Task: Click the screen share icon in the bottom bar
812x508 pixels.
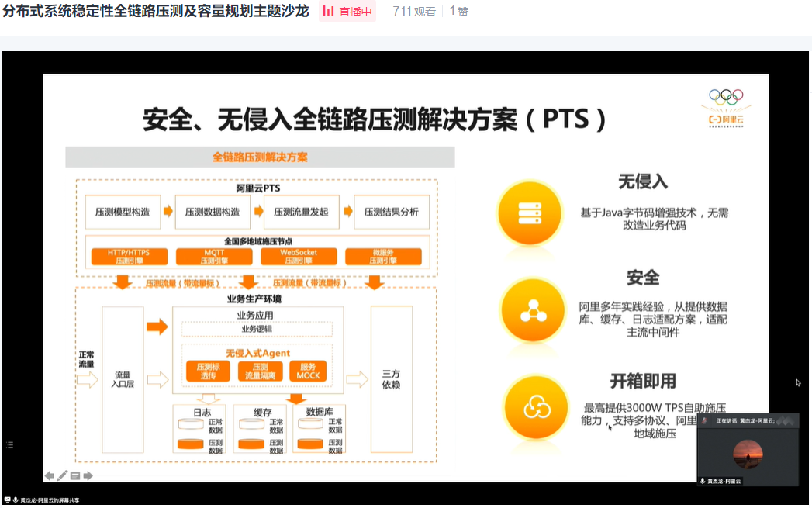Action: tap(7, 500)
